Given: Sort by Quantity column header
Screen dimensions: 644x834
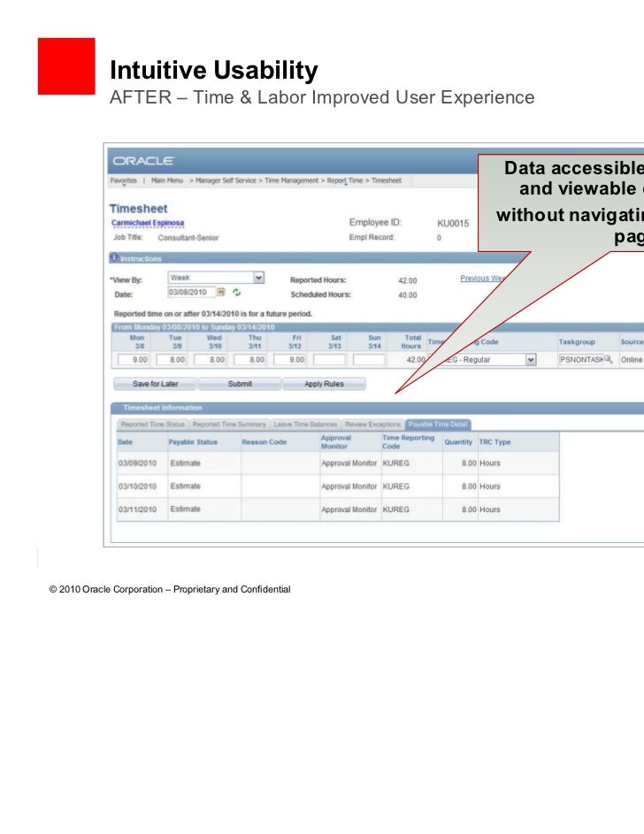Looking at the screenshot, I should 458,442.
